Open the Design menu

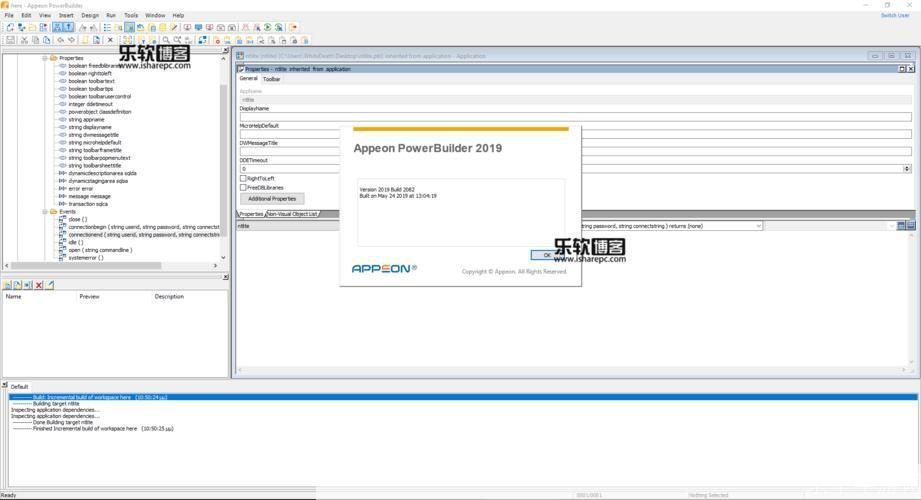(x=90, y=15)
